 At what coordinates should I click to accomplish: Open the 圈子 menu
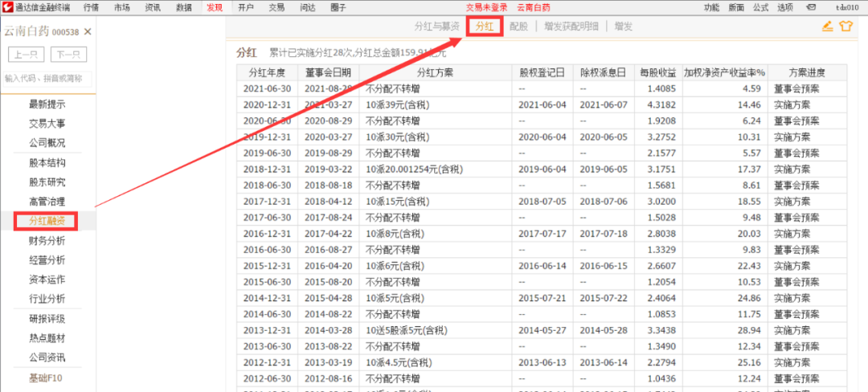pos(338,7)
